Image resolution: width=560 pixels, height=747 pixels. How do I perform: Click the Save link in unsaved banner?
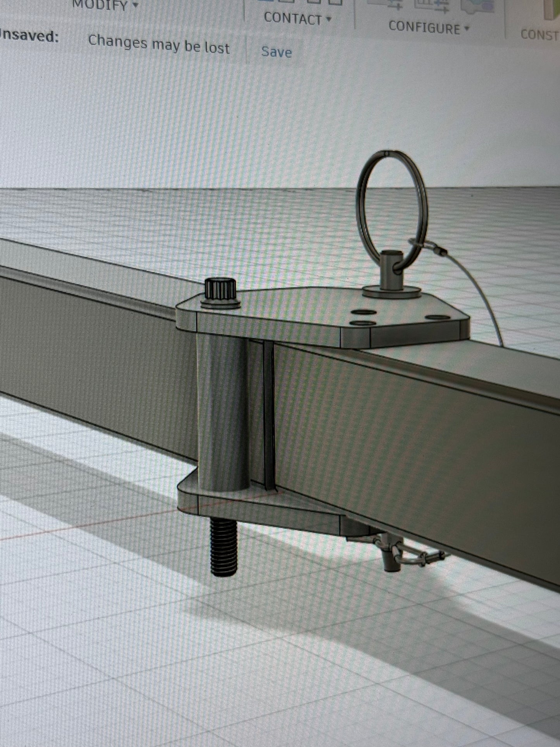click(x=276, y=52)
